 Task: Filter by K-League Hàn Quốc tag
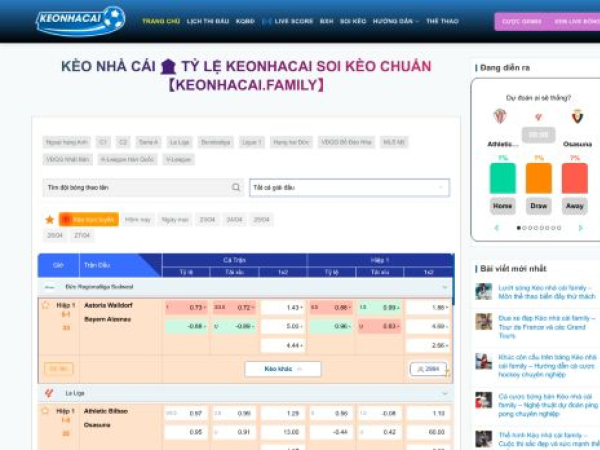pos(127,160)
